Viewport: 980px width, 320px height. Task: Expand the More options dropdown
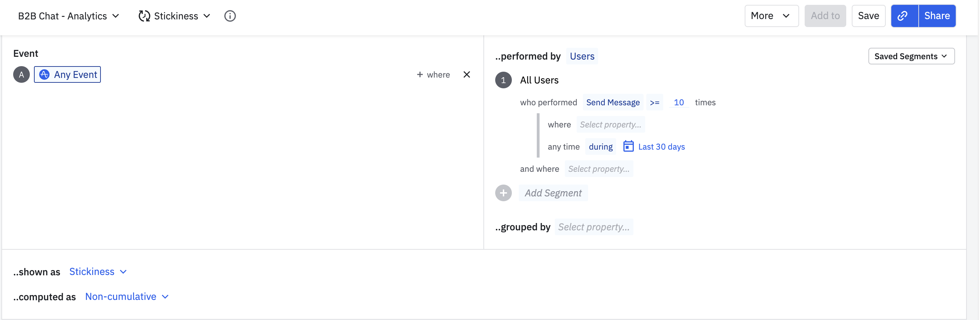pos(771,16)
